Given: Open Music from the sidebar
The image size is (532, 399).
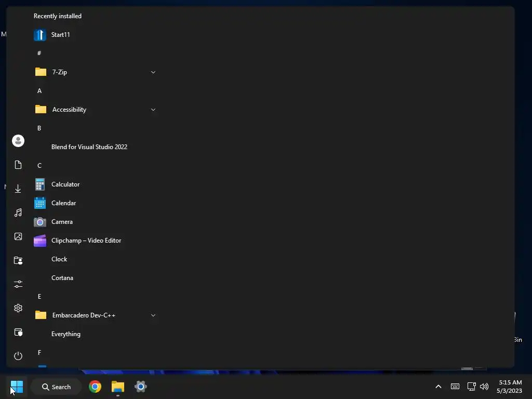Looking at the screenshot, I should click(18, 212).
